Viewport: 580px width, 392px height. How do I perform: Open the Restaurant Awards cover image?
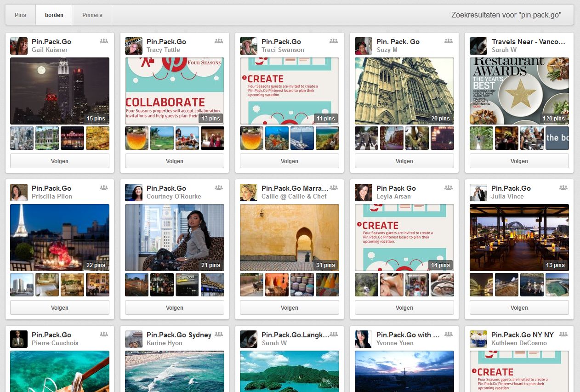[519, 91]
